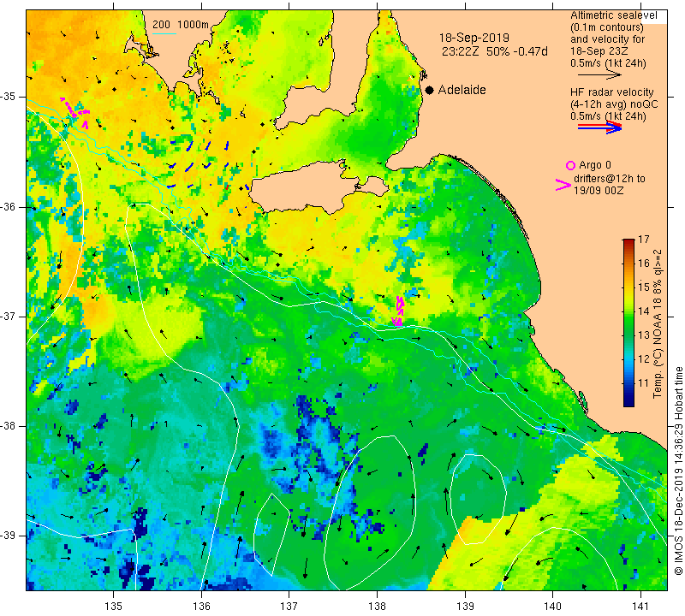Screen dimensions: 685x616
Task: Click the latitude label -36
Action: click(x=9, y=207)
